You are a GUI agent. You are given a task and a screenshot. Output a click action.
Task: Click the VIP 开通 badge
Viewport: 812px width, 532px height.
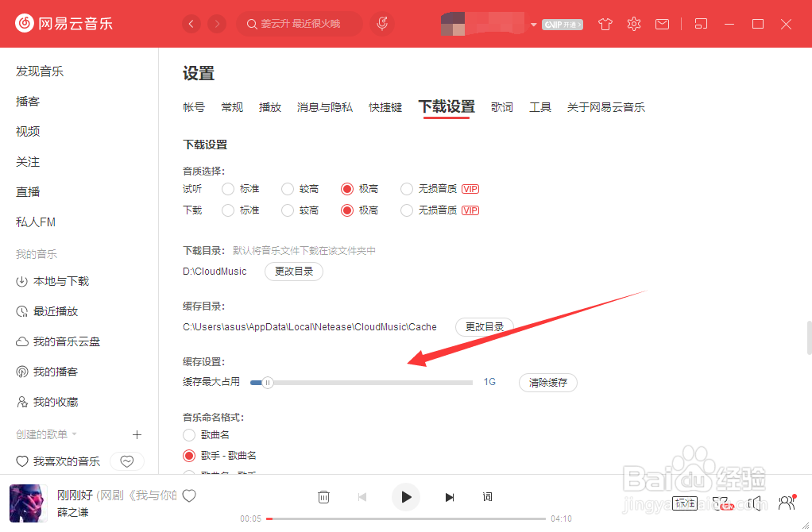pyautogui.click(x=563, y=25)
